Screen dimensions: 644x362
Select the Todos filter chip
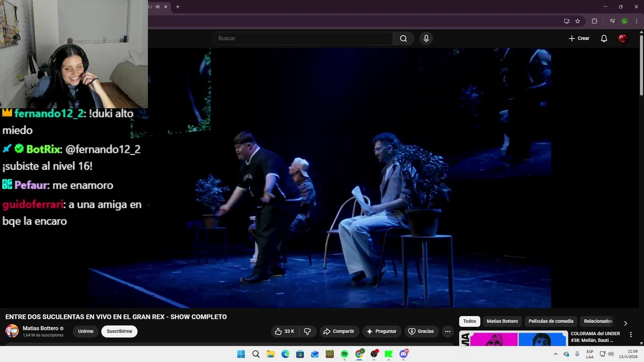click(469, 321)
